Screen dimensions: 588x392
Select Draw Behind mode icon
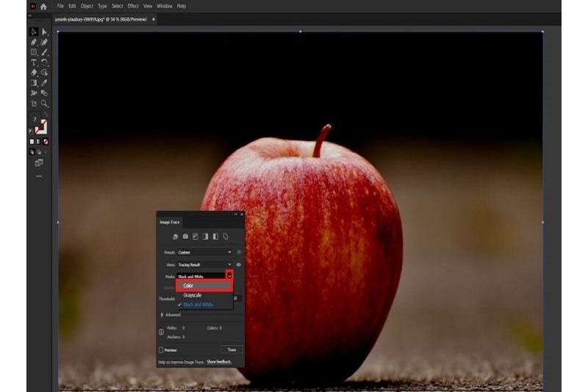click(39, 152)
